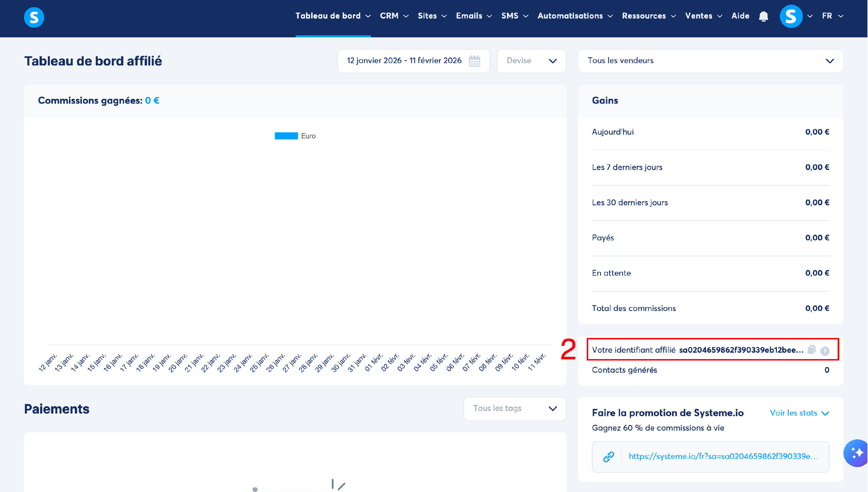Viewport: 868px width, 492px height.
Task: Click the chain link icon beside affiliate URL
Action: click(x=608, y=456)
